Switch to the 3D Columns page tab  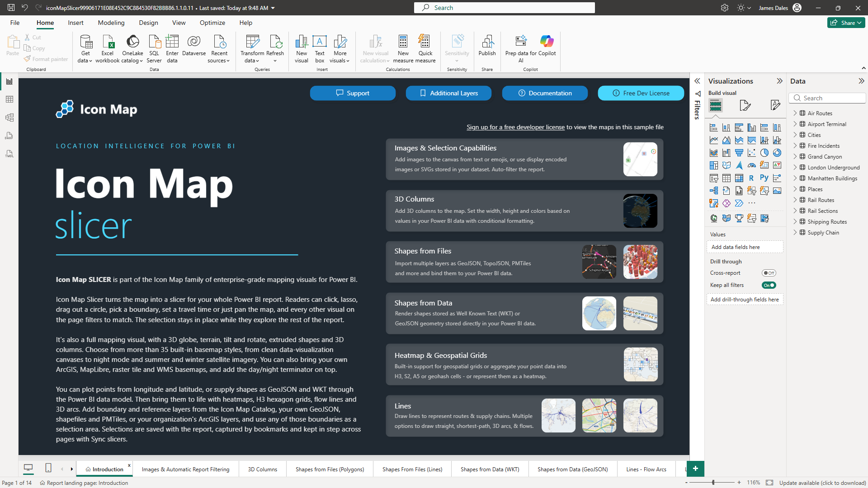262,469
